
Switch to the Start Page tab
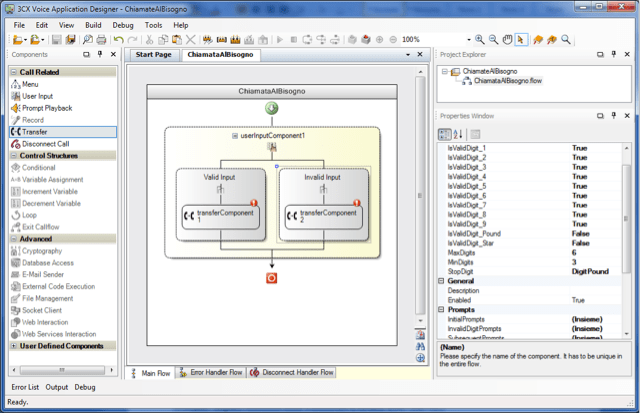pyautogui.click(x=153, y=54)
